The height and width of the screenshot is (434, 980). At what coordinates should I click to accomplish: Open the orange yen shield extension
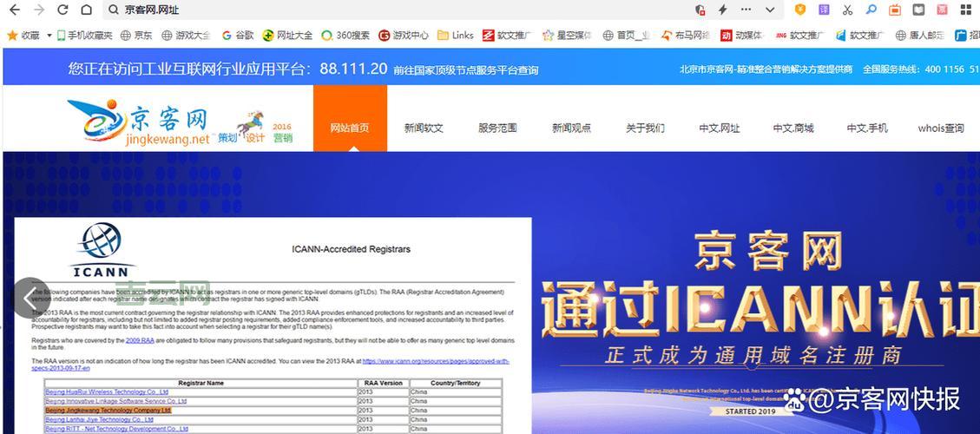coord(800,10)
